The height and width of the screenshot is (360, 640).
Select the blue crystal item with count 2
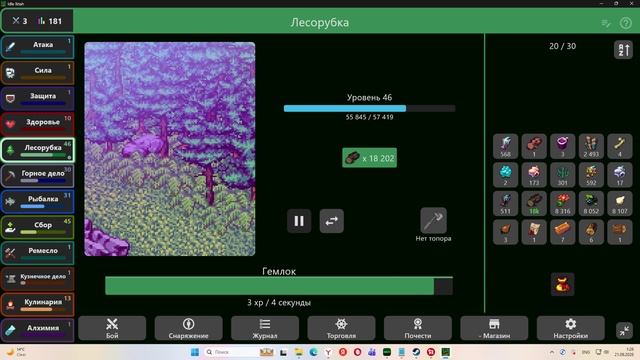pyautogui.click(x=505, y=175)
